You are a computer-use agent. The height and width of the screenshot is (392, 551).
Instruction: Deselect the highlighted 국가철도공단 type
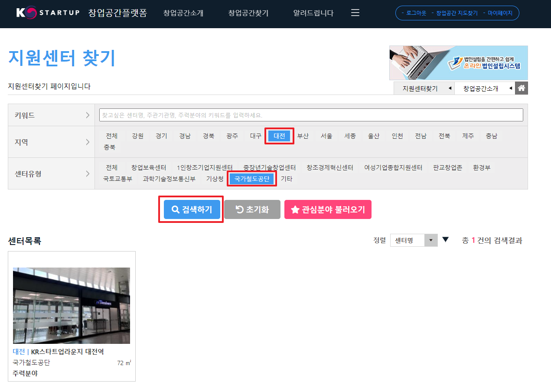pos(252,179)
